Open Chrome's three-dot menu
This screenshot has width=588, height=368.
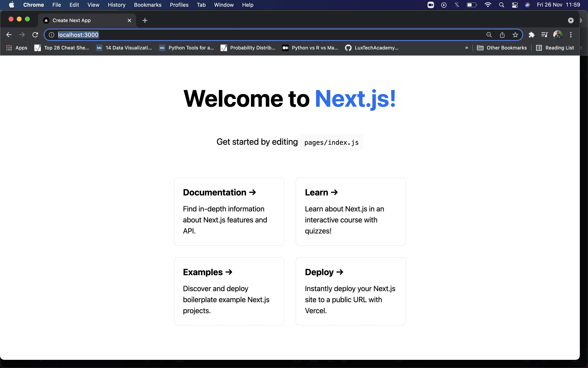pyautogui.click(x=571, y=35)
